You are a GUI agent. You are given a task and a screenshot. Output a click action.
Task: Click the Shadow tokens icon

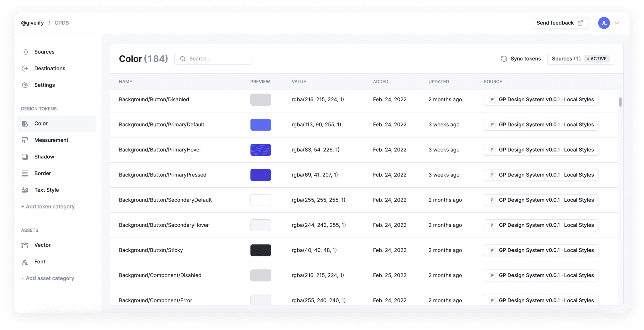point(25,157)
